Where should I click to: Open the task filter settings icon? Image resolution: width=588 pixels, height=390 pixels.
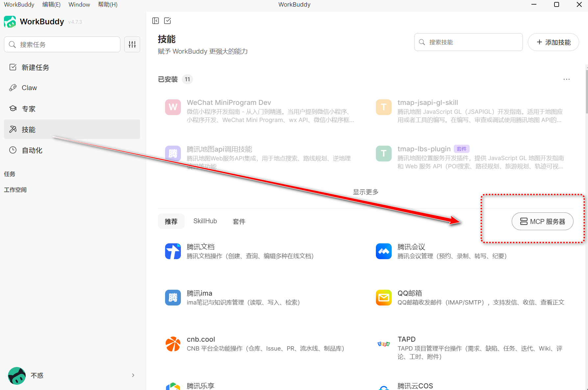[x=132, y=44]
